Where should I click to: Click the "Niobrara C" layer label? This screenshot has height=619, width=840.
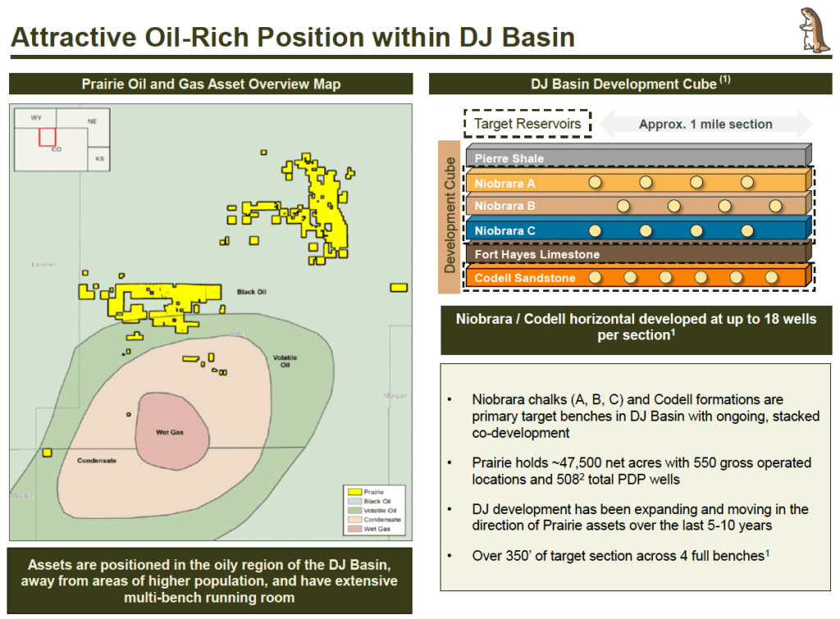(x=504, y=230)
